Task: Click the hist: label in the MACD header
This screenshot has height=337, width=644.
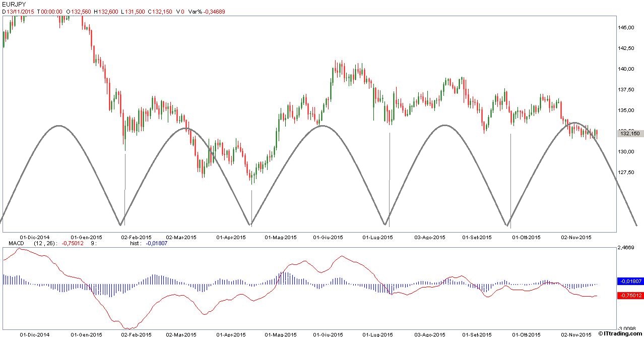Action: click(x=136, y=243)
